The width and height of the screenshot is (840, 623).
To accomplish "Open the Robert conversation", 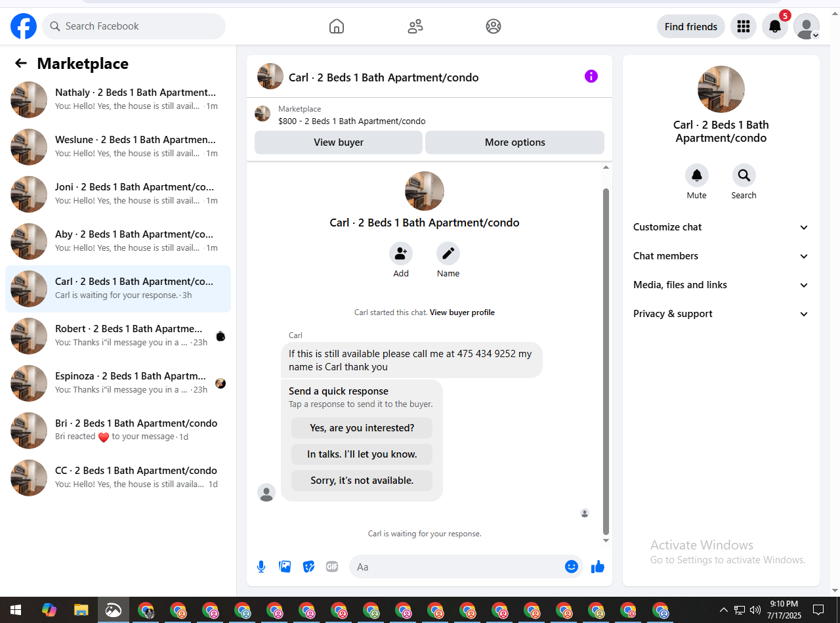I will coord(118,336).
